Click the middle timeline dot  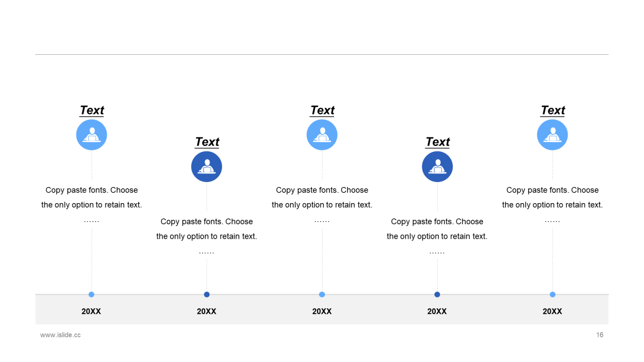tap(322, 295)
